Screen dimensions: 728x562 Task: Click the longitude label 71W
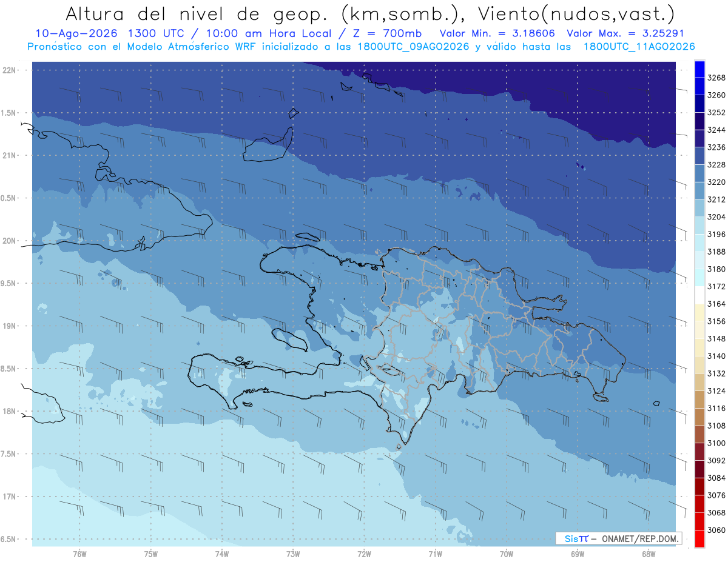tap(435, 554)
